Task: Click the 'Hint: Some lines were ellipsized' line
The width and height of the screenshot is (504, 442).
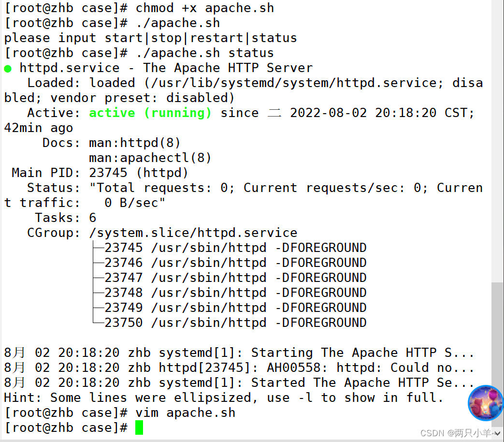Action: coord(224,398)
